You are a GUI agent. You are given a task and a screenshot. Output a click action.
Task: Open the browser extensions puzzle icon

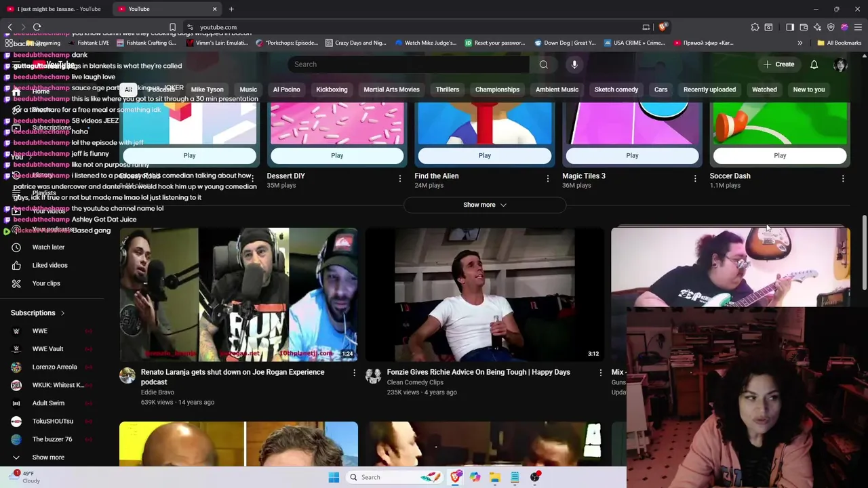(x=755, y=27)
